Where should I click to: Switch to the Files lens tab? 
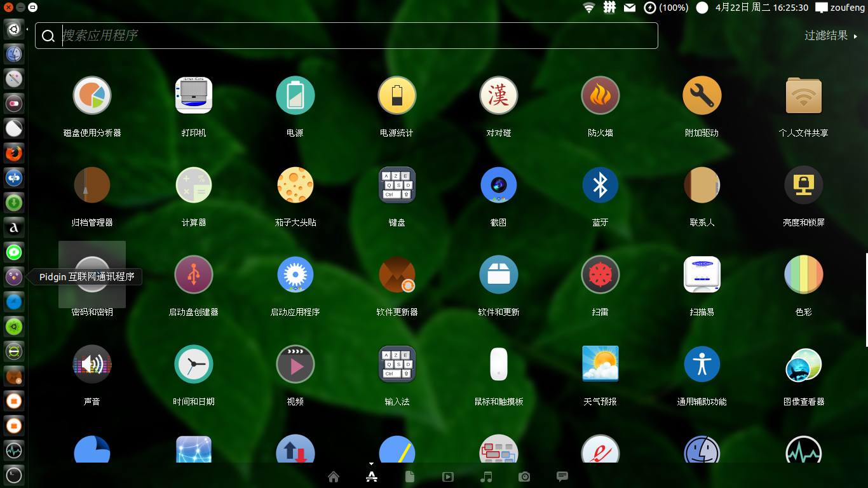(410, 477)
